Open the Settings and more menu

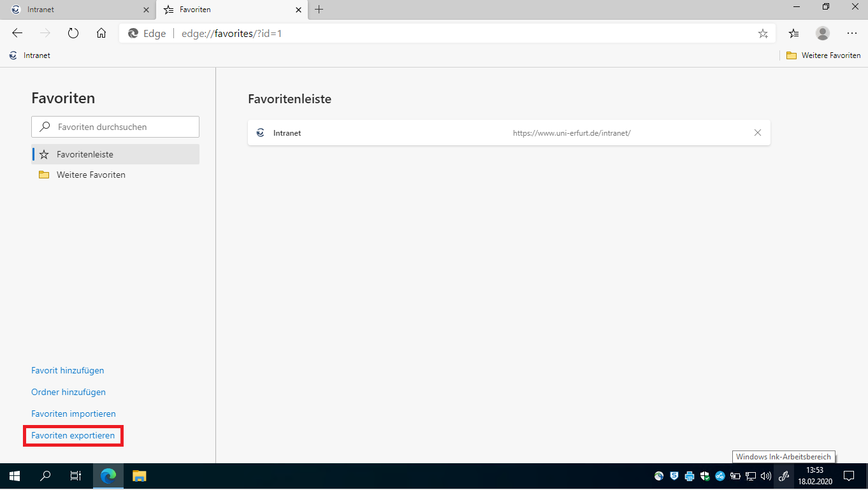click(852, 33)
